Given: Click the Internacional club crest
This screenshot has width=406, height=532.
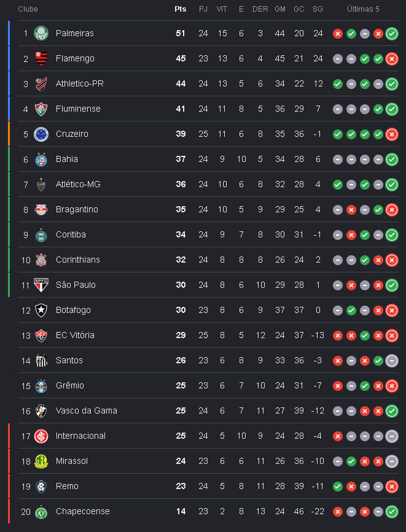Looking at the screenshot, I should click(41, 436).
